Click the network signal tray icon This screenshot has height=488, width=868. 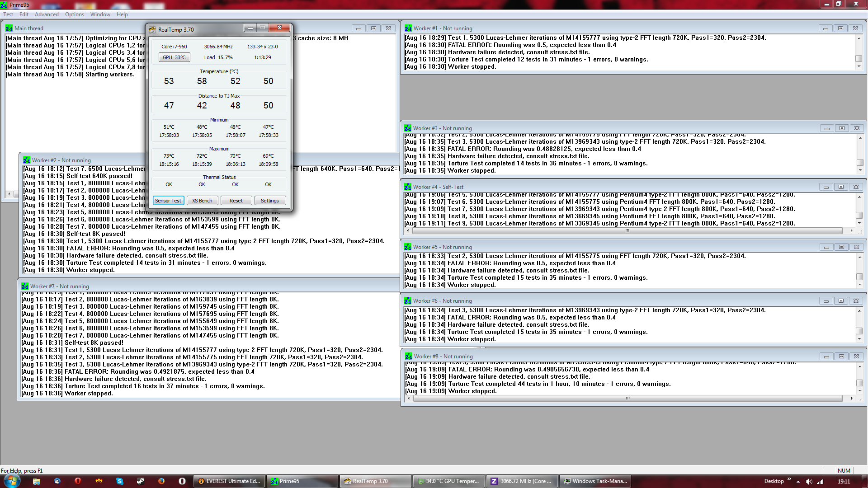pyautogui.click(x=820, y=481)
